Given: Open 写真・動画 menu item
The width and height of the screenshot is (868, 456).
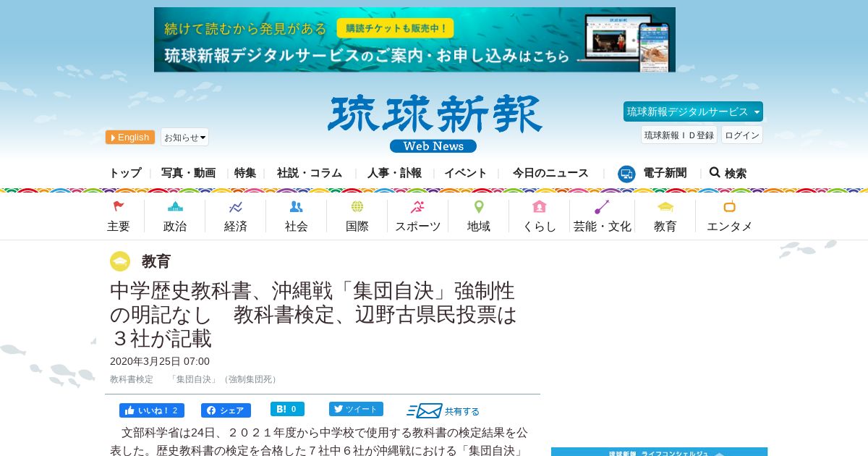Looking at the screenshot, I should 188,173.
